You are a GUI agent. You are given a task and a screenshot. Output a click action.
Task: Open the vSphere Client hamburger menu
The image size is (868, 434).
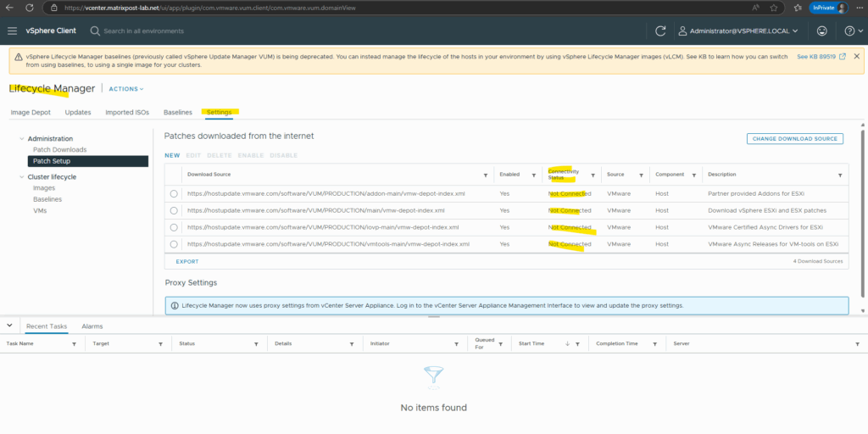pos(12,31)
